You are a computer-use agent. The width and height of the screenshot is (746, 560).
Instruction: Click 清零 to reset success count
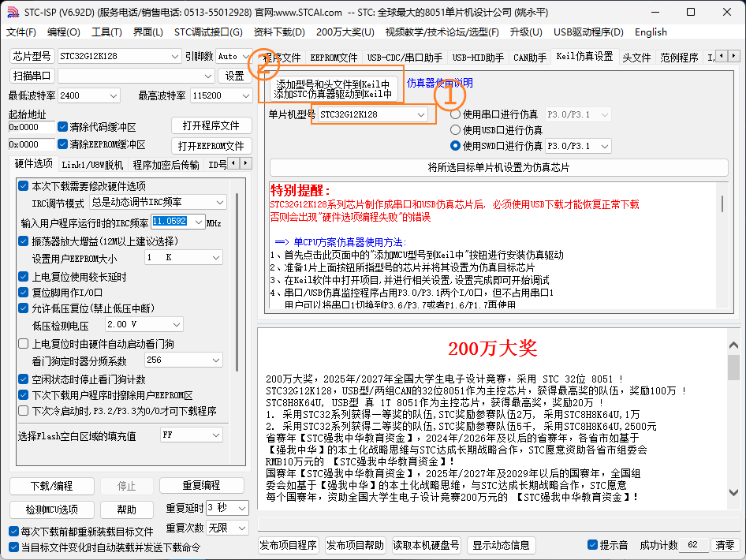(725, 545)
